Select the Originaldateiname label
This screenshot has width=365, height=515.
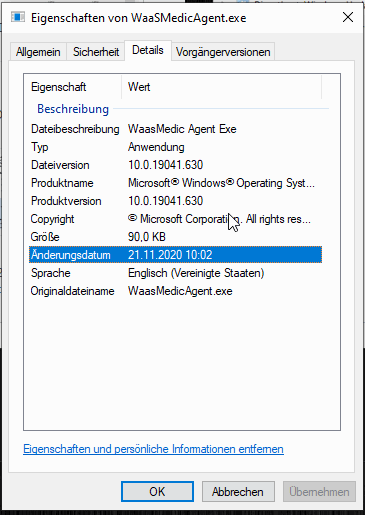click(72, 291)
